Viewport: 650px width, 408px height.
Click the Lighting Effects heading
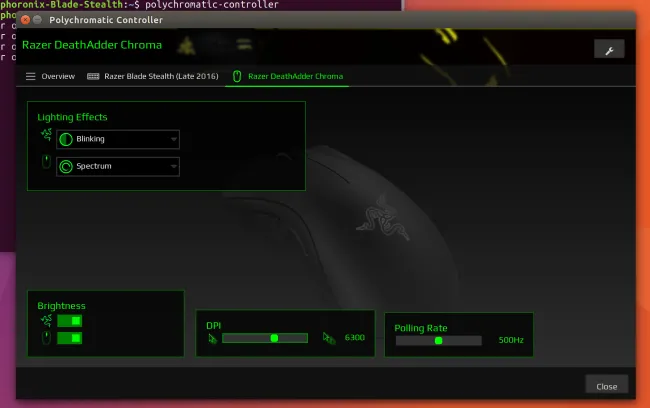pyautogui.click(x=72, y=117)
